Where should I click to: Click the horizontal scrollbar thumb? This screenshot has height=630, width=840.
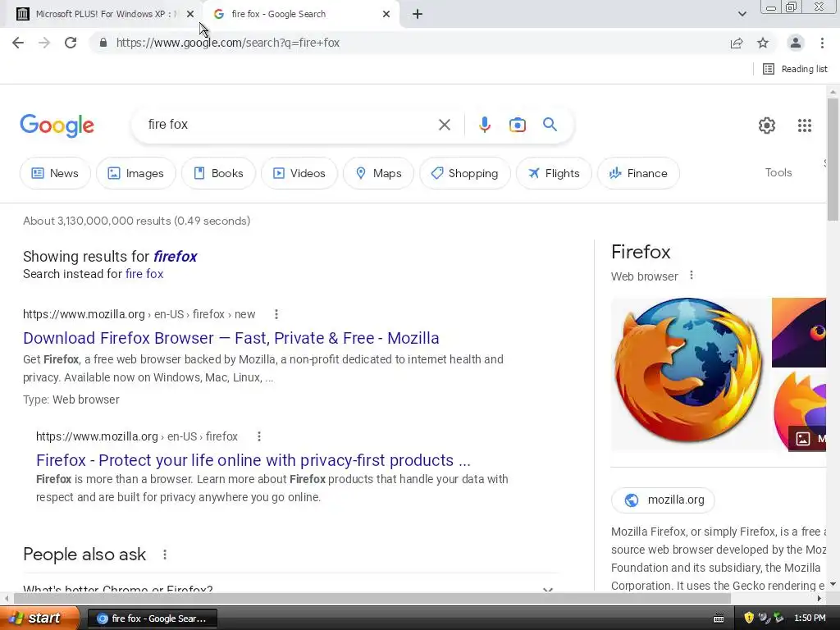click(372, 598)
